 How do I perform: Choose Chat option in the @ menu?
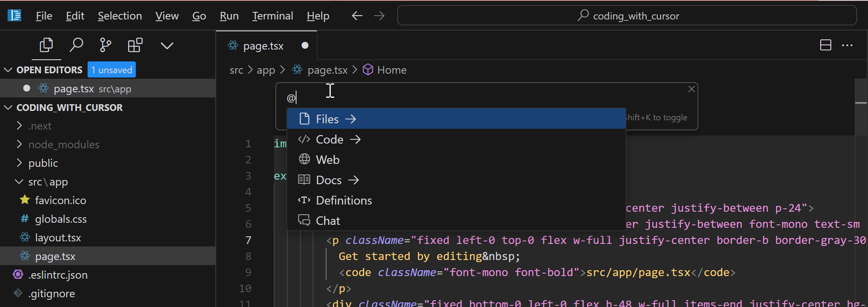point(456,220)
